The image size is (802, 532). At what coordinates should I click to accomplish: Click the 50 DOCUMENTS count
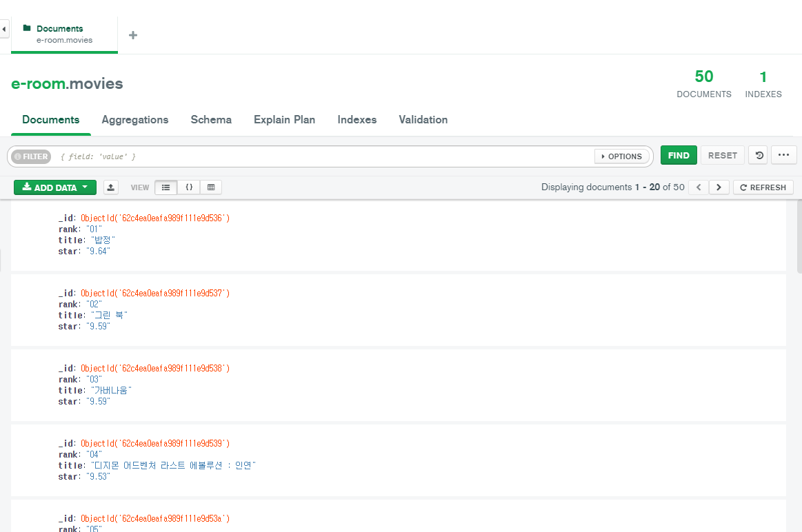(x=704, y=84)
